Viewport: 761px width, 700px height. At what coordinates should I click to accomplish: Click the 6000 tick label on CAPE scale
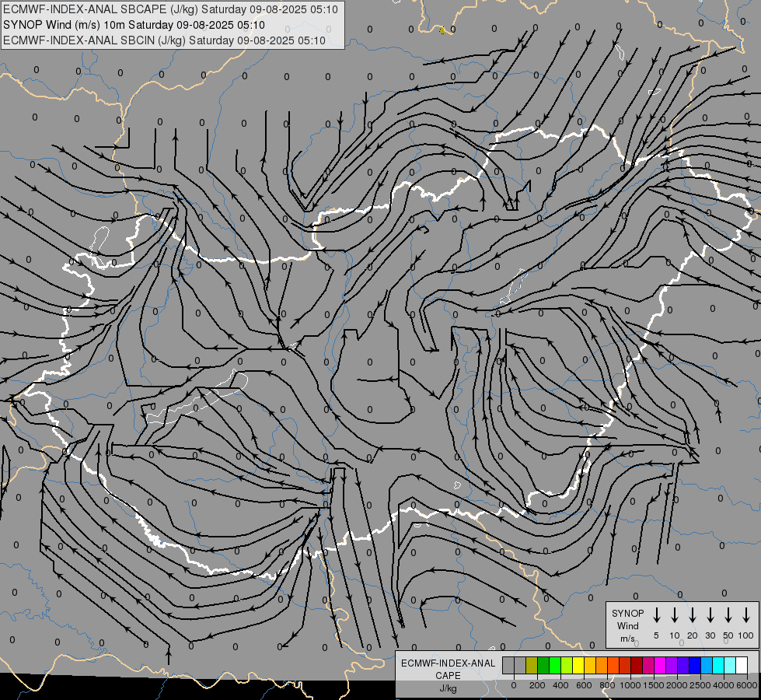pos(747,685)
